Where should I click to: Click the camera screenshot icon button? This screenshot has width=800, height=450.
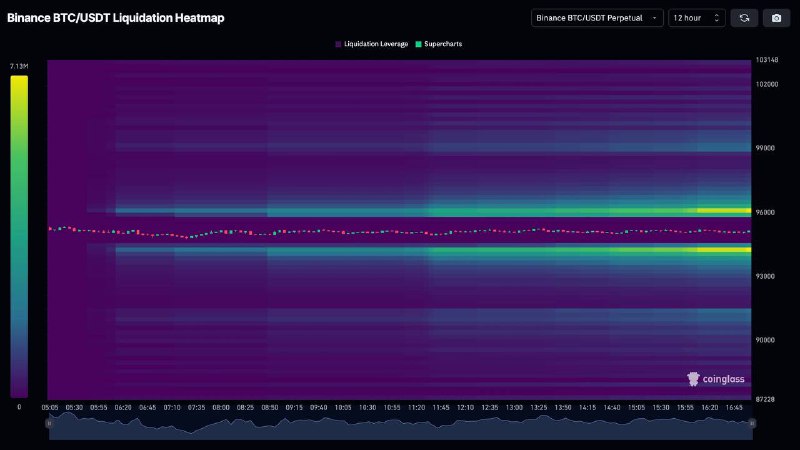click(x=776, y=18)
